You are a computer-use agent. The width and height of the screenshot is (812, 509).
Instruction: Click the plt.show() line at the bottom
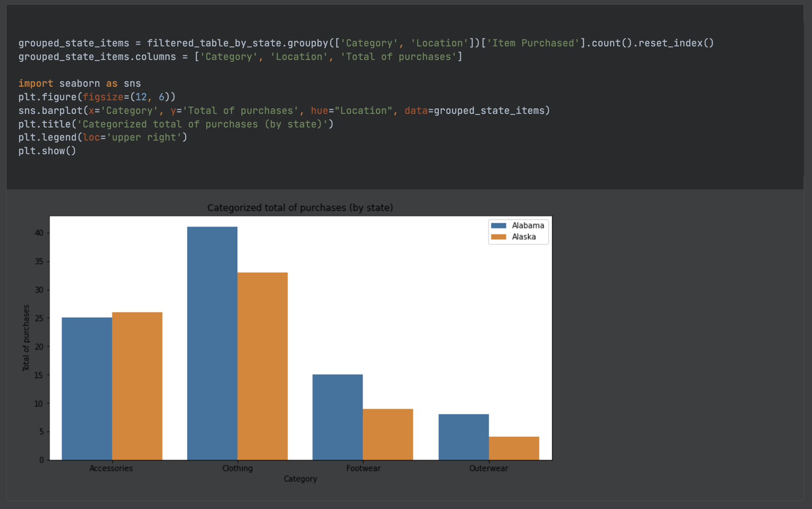click(x=47, y=151)
